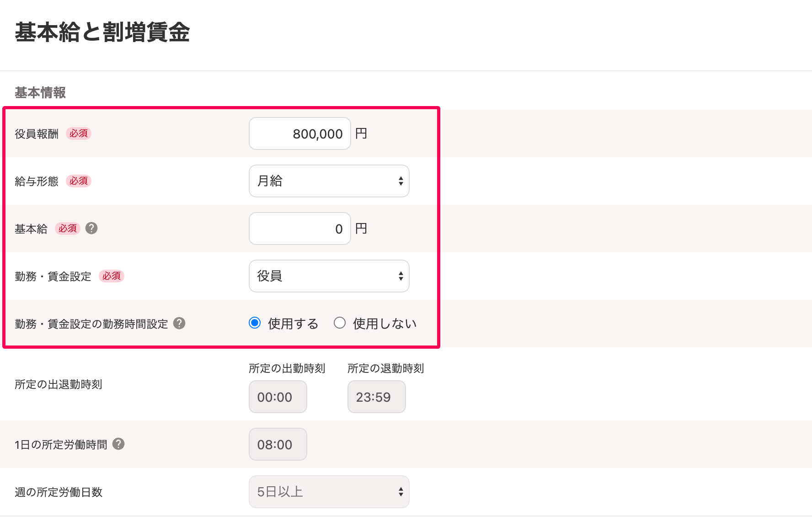
Task: Click the 所定の退勤時刻 field showing 23:59
Action: point(377,397)
